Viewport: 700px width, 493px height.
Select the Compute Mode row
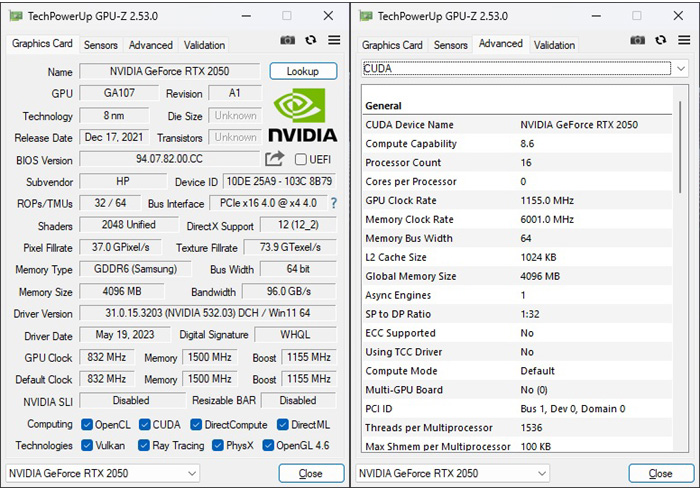tap(518, 371)
